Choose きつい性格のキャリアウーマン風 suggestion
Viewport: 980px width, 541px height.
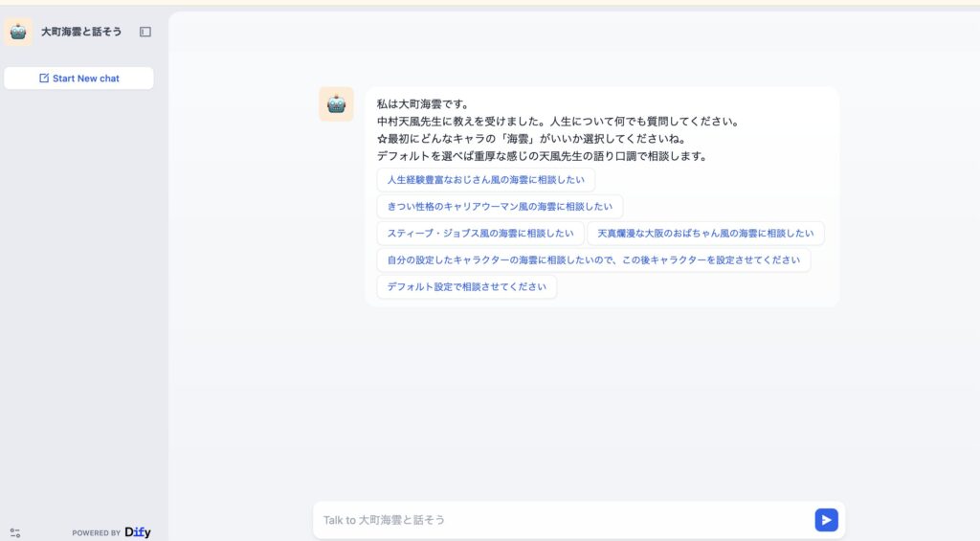[x=500, y=207]
